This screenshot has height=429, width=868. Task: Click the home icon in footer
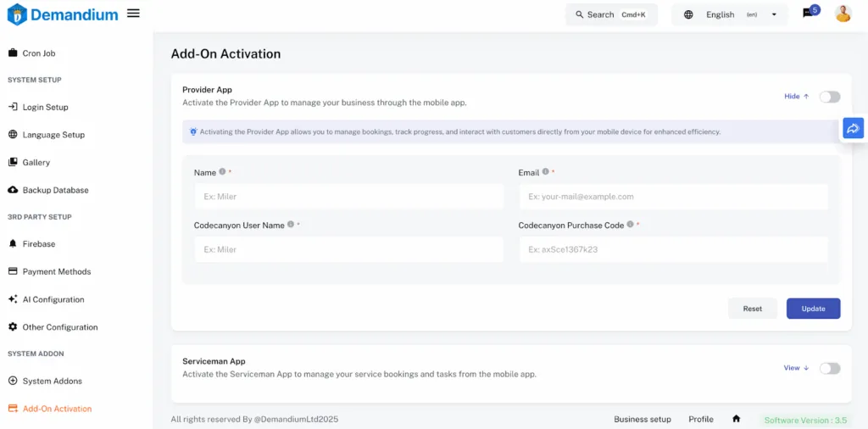737,419
